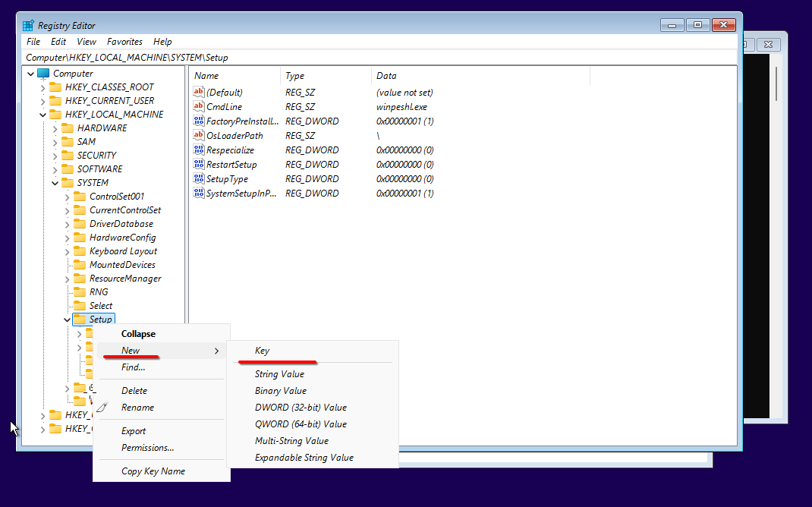Click the DriverDatabase folder icon

pos(80,224)
